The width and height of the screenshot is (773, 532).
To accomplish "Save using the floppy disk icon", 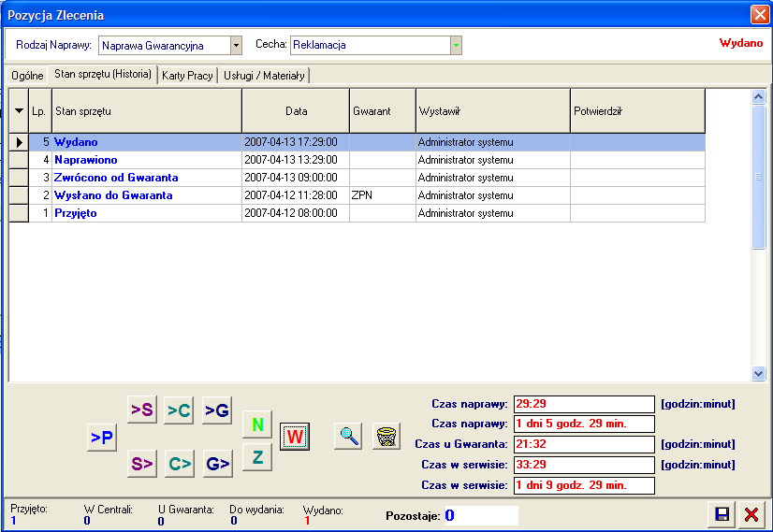I will click(x=722, y=515).
